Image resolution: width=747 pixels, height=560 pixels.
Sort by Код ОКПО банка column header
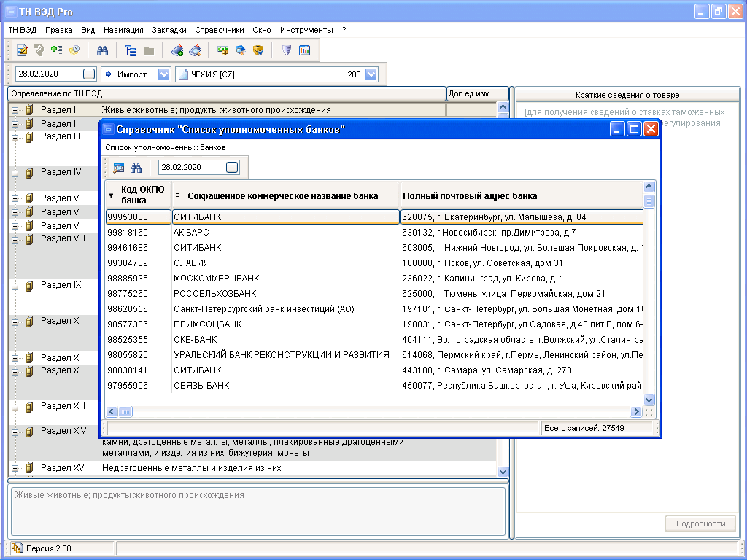point(138,195)
